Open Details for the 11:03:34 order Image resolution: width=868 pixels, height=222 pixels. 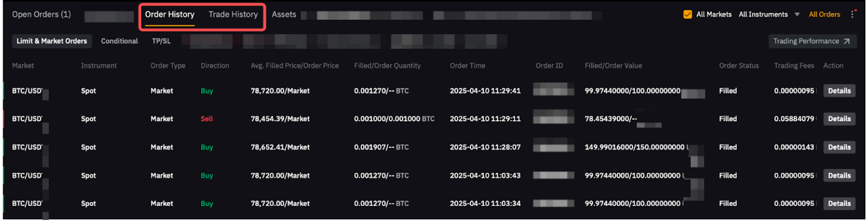pyautogui.click(x=839, y=203)
